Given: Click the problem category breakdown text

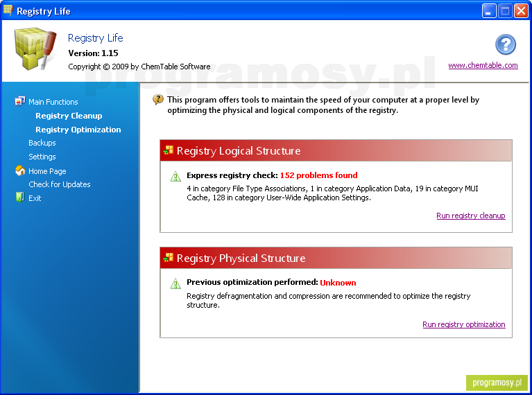Looking at the screenshot, I should (332, 193).
